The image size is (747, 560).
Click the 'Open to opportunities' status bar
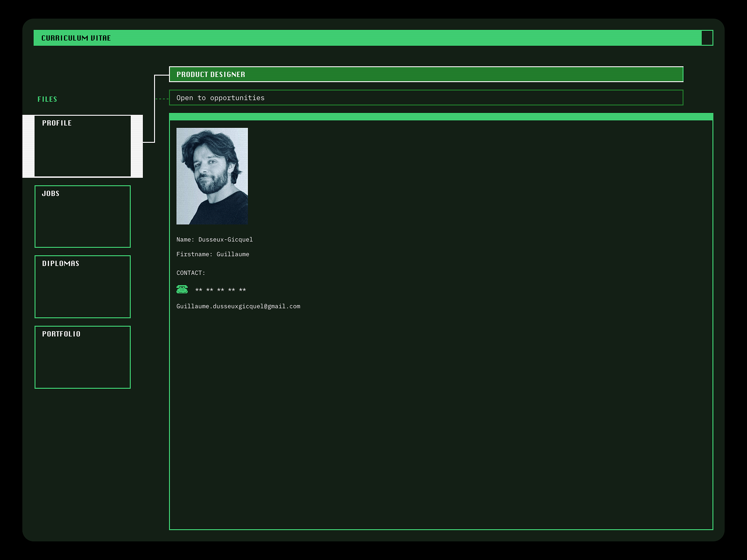[426, 98]
